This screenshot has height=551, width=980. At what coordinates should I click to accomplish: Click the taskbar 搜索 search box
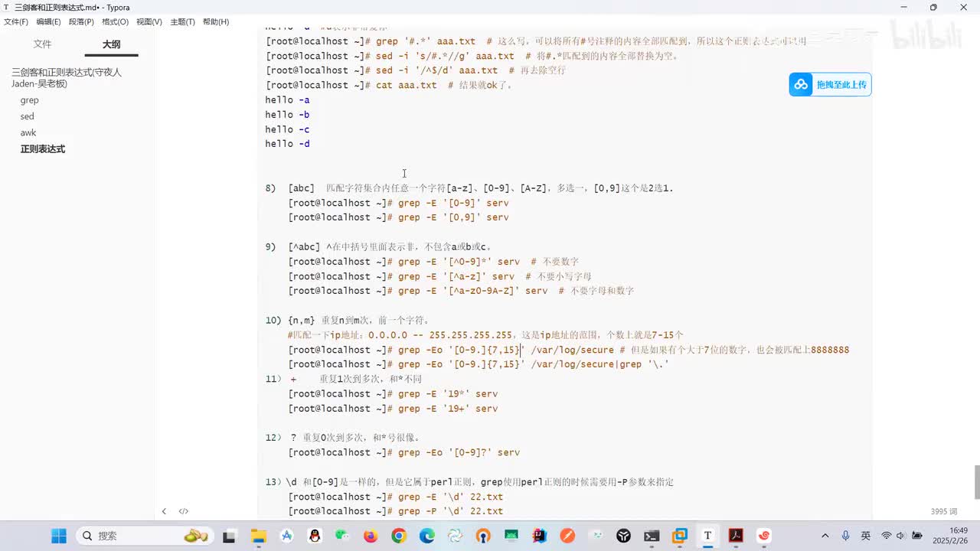tap(145, 536)
